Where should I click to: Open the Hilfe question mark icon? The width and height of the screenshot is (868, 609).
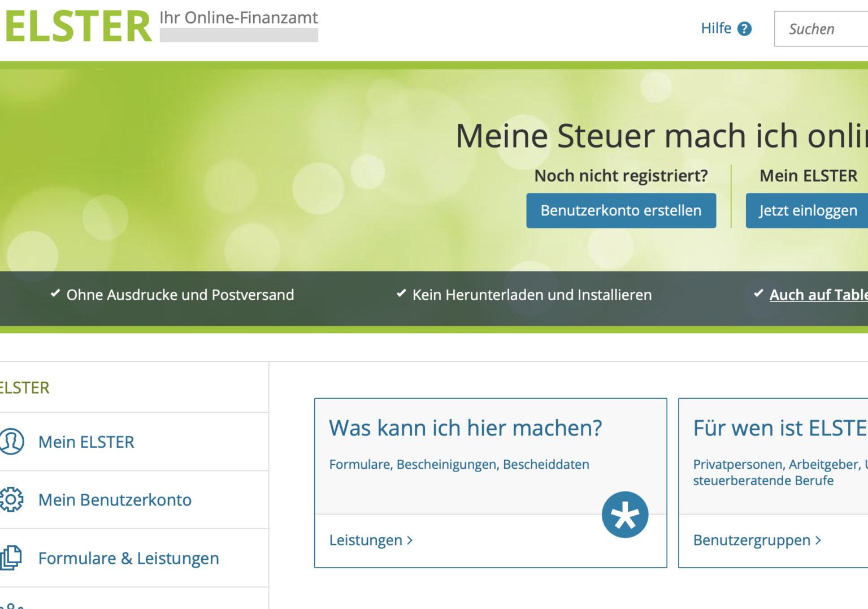pos(745,29)
